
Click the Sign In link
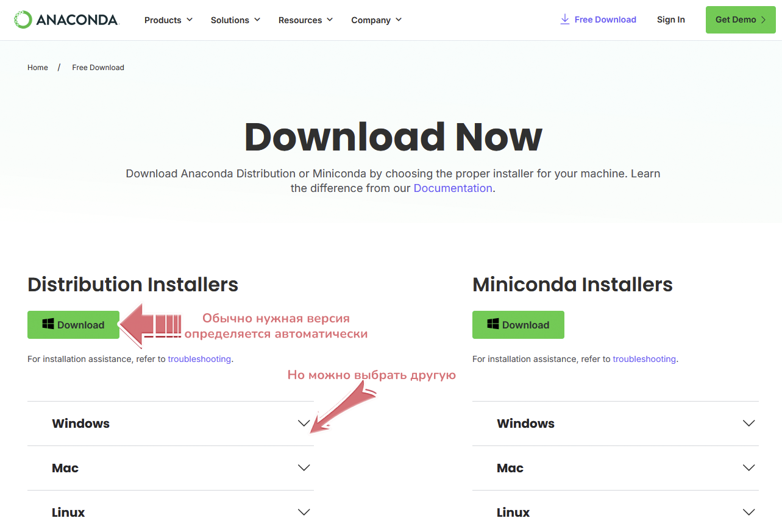670,20
